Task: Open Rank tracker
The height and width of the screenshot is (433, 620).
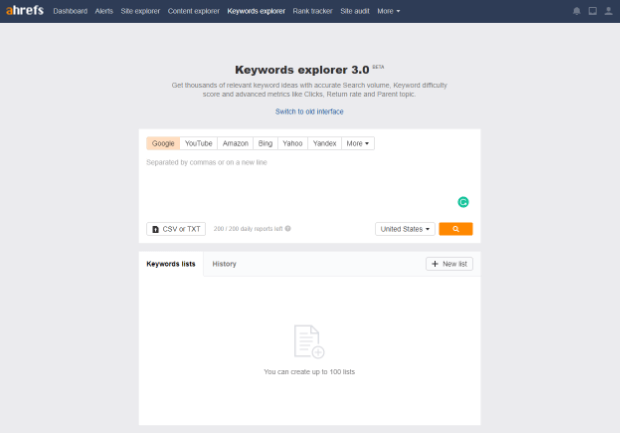Action: click(312, 11)
